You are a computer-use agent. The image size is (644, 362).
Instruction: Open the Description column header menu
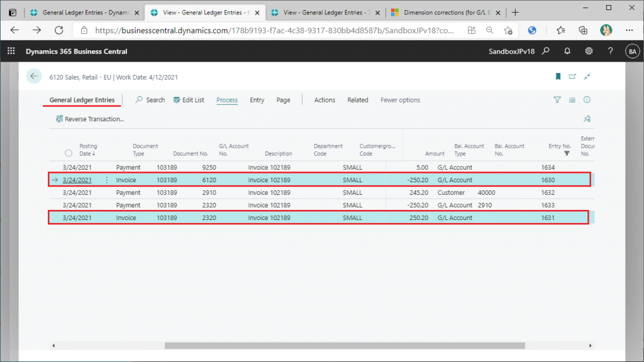(x=279, y=153)
